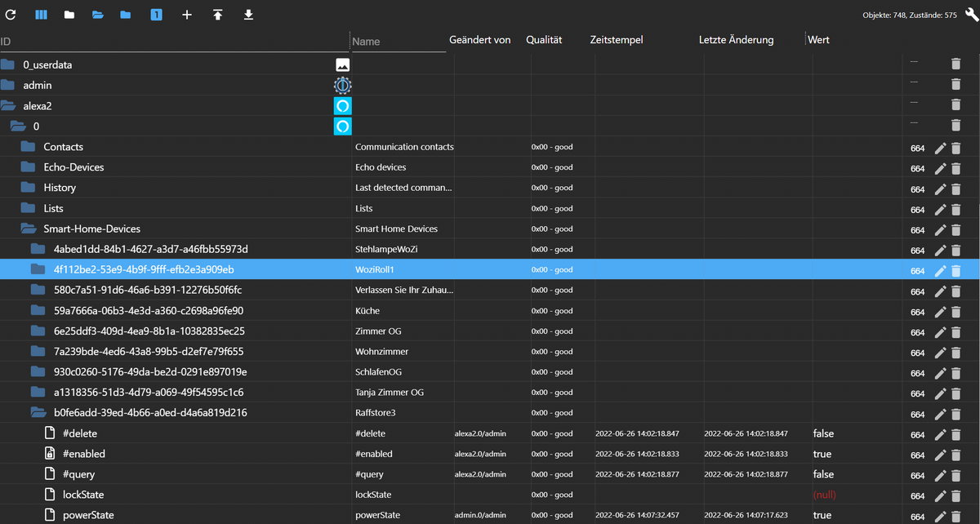The image size is (980, 524).
Task: Delete the 0_userdata row via trash icon
Action: tap(955, 64)
